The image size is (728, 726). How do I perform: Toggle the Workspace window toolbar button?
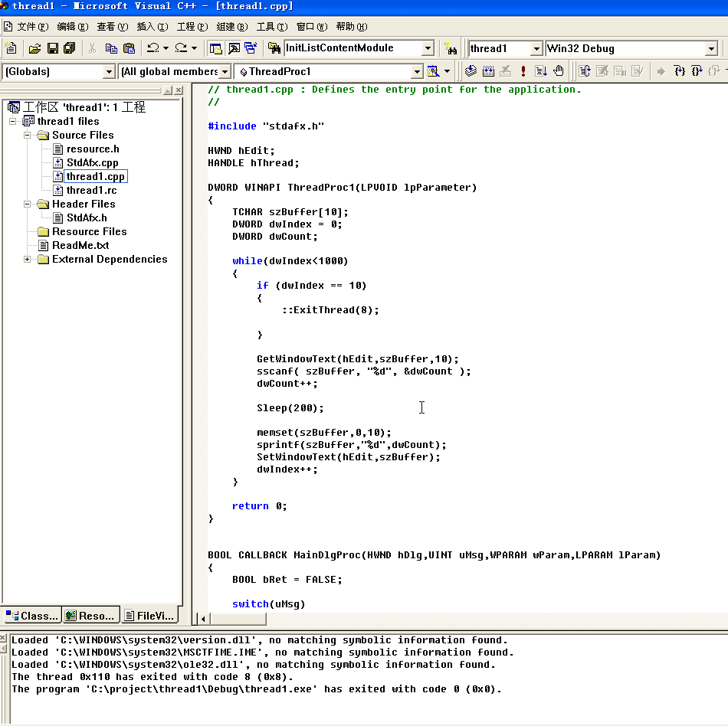coord(216,48)
